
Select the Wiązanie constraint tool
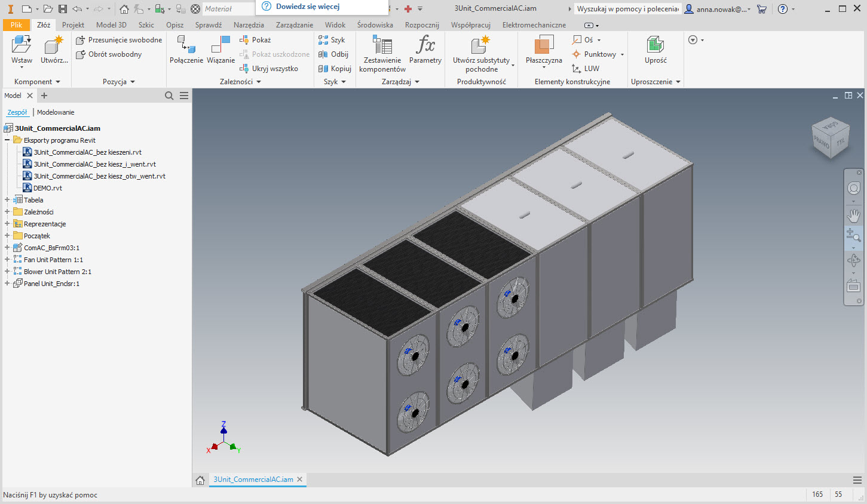click(x=220, y=46)
